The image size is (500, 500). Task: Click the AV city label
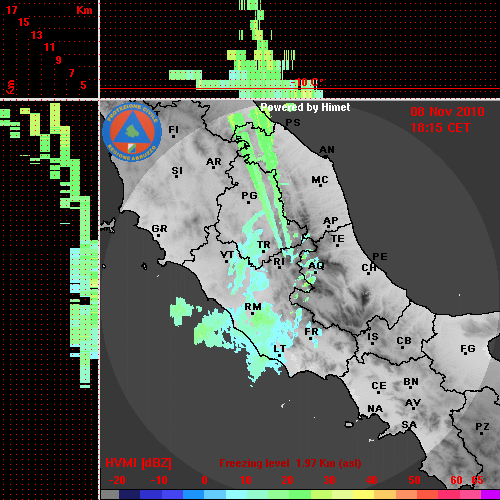pos(413,403)
